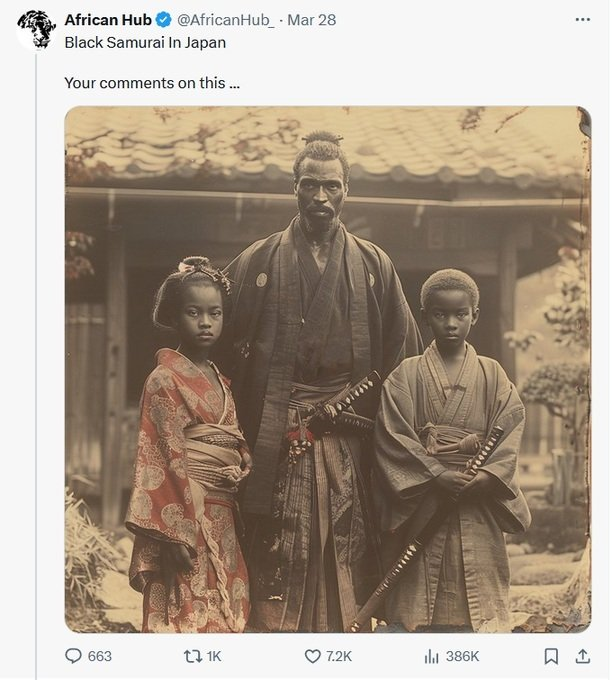Open the three-dot more options menu
This screenshot has height=680, width=612.
click(x=582, y=20)
